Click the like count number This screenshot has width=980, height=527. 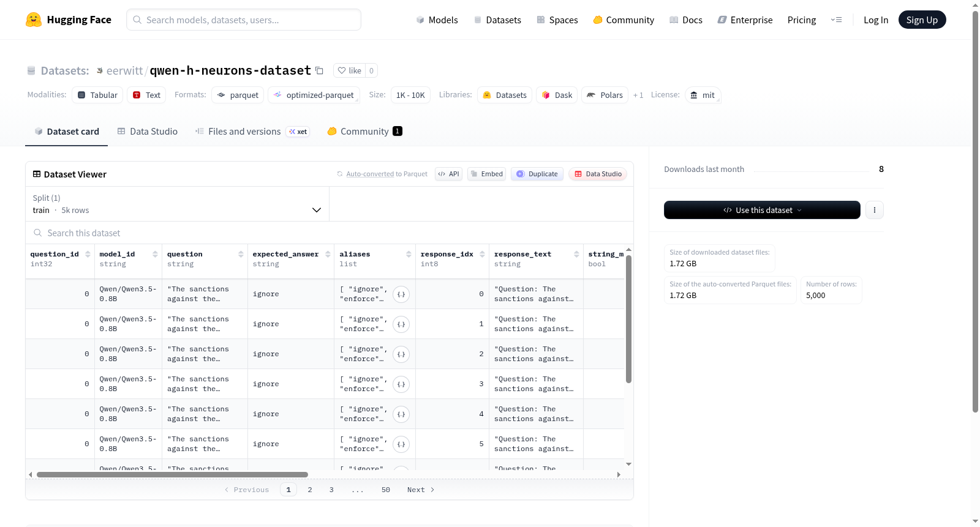[x=371, y=70]
